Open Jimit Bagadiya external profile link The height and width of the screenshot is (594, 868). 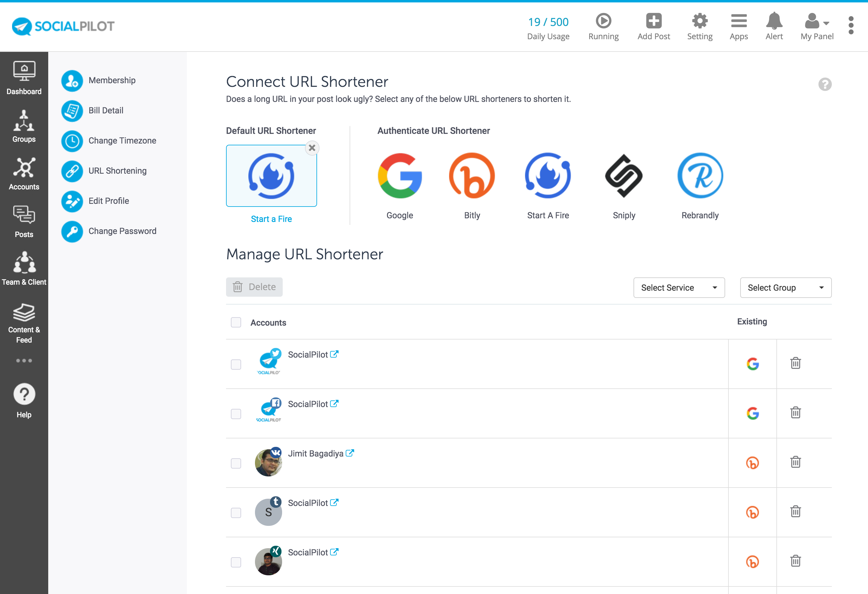coord(350,453)
